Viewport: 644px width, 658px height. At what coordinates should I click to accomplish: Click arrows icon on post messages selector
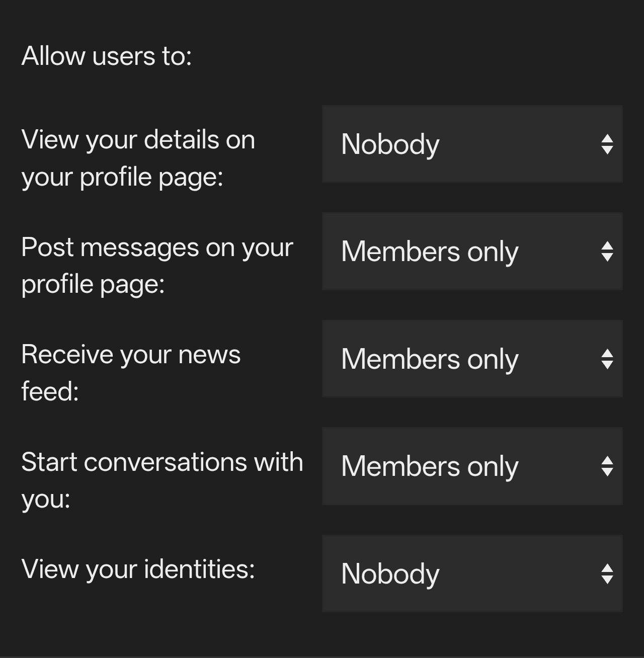607,252
